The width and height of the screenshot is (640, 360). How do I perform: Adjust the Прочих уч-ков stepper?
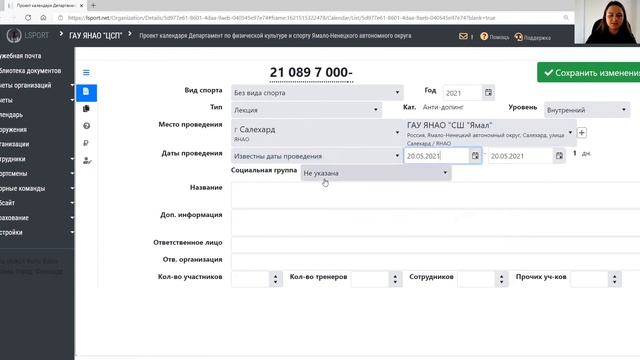pyautogui.click(x=615, y=279)
